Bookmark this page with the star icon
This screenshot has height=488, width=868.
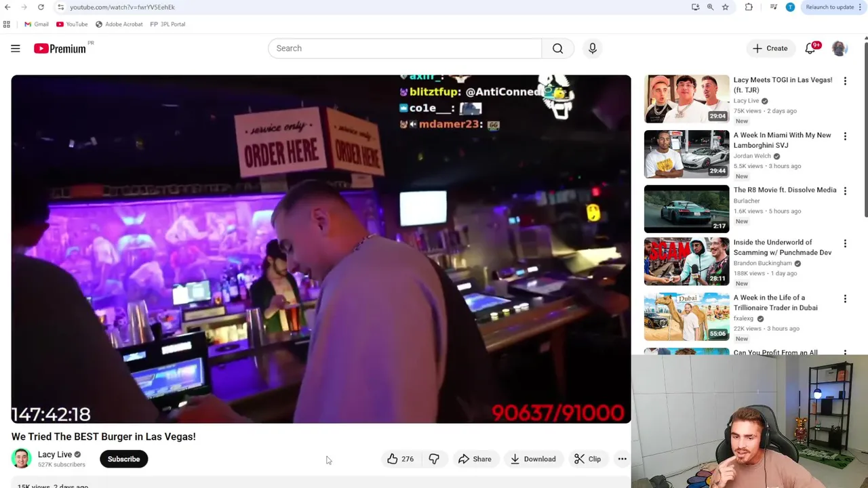click(x=725, y=7)
